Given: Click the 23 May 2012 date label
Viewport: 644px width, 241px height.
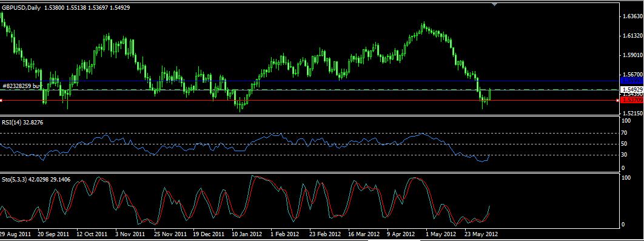Looking at the screenshot, I should (x=481, y=234).
